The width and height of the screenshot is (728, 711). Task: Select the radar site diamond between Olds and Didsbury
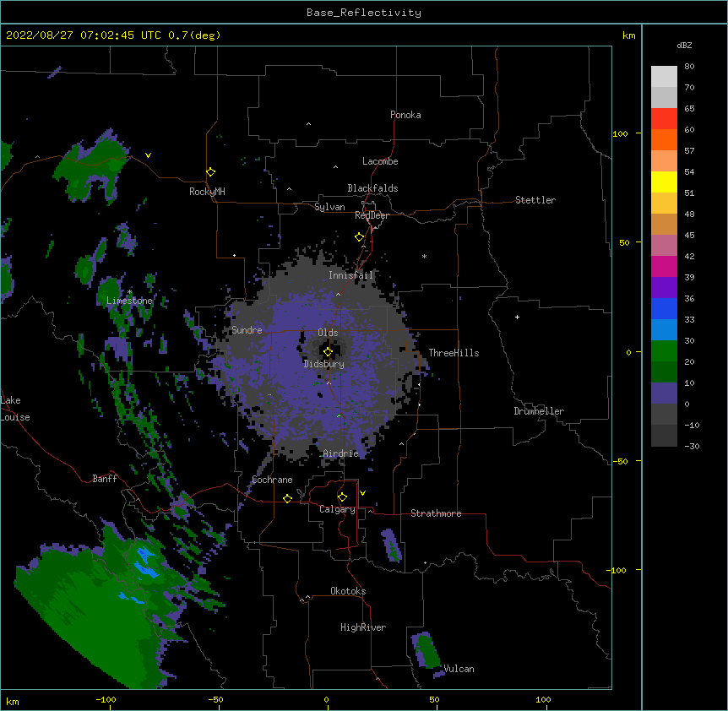click(328, 352)
